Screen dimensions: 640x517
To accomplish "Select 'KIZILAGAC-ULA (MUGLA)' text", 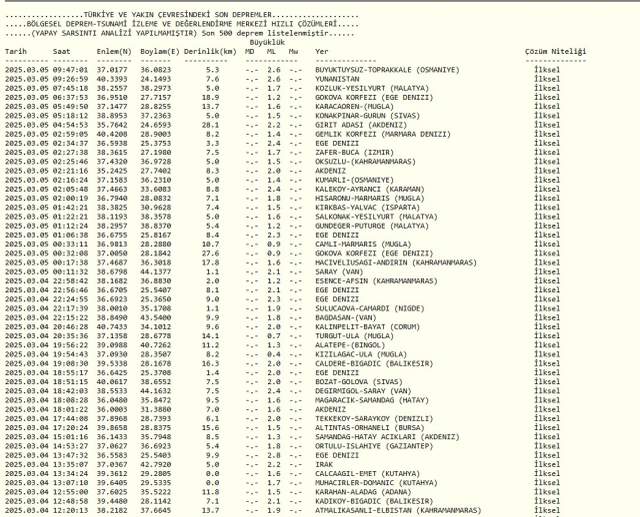I will [361, 355].
